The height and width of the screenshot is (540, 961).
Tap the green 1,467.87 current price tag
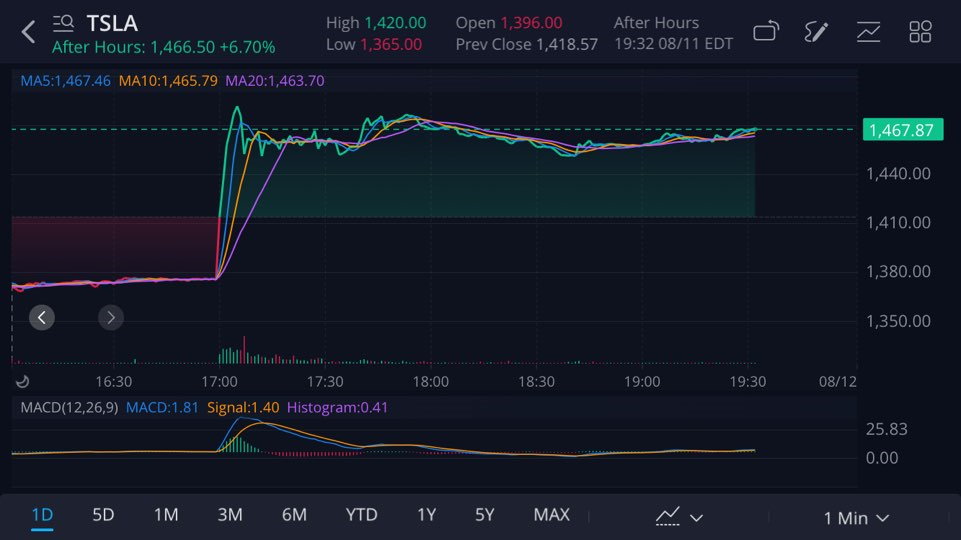[903, 130]
